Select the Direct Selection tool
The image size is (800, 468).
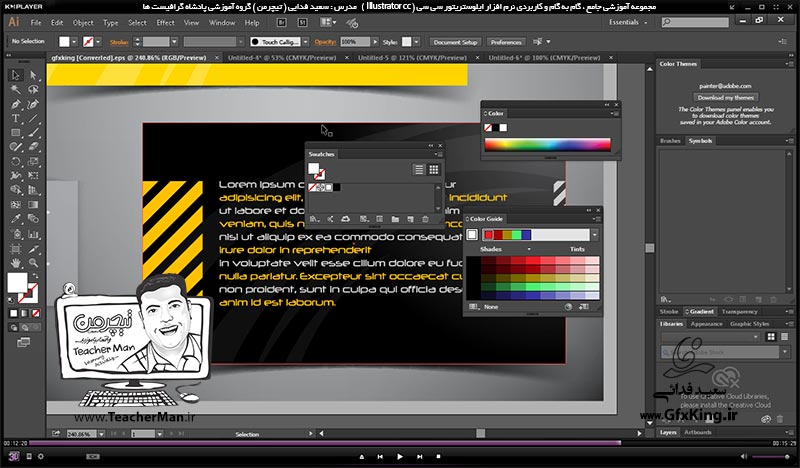(x=33, y=76)
